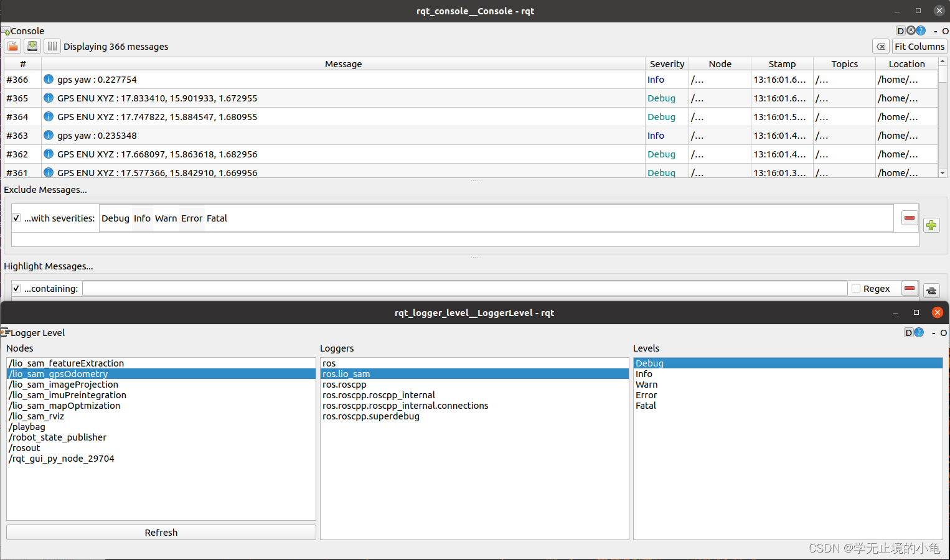Click the Location column header
The image size is (950, 560).
(906, 63)
